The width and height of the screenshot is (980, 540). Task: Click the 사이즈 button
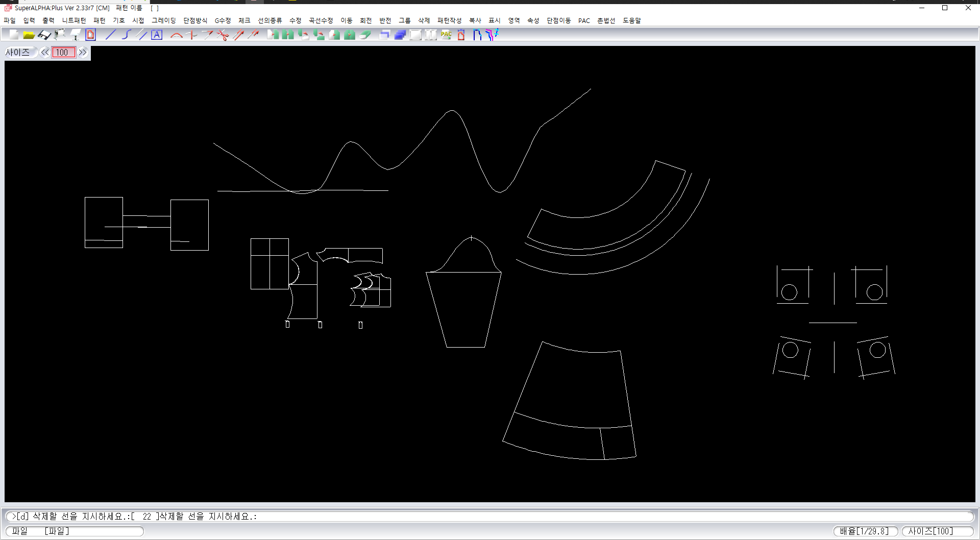18,52
